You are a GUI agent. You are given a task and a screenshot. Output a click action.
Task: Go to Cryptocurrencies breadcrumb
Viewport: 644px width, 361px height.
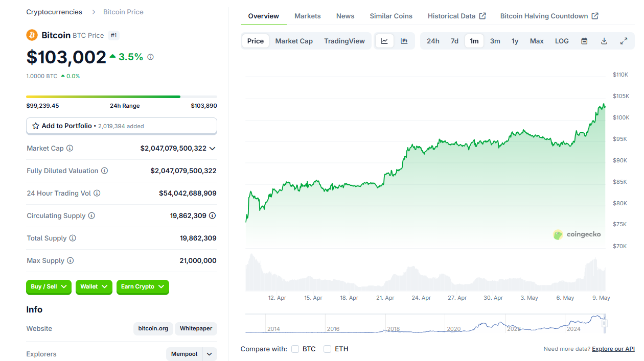click(x=54, y=12)
